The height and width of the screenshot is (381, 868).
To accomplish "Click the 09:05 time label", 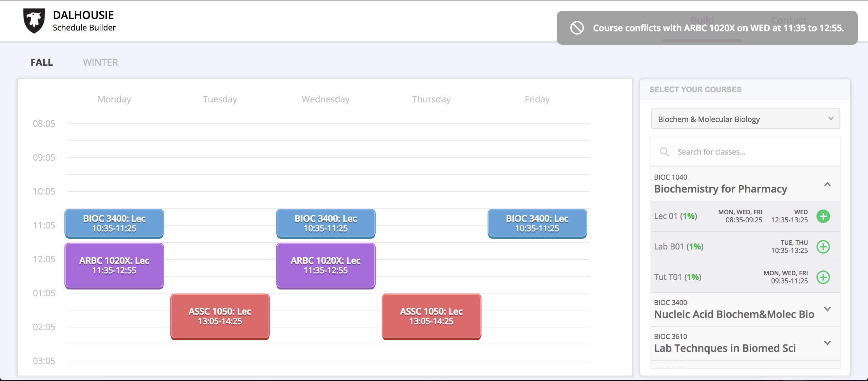I will 44,158.
